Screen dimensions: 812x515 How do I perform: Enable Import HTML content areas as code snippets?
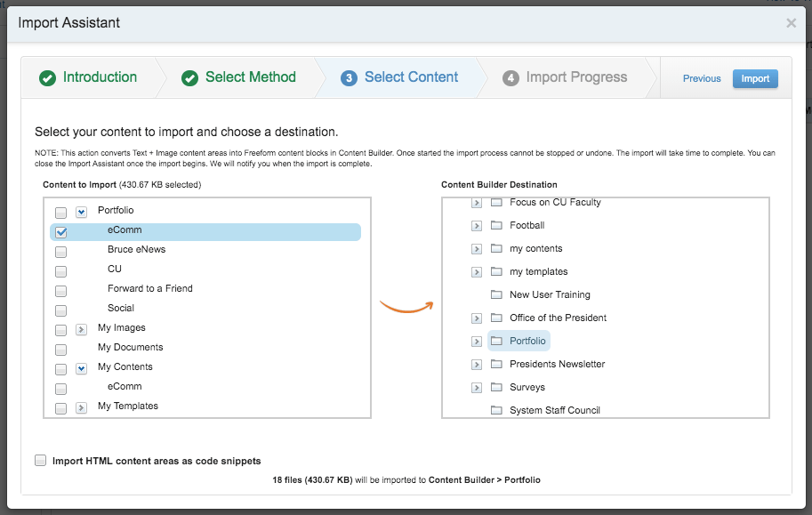(40, 460)
